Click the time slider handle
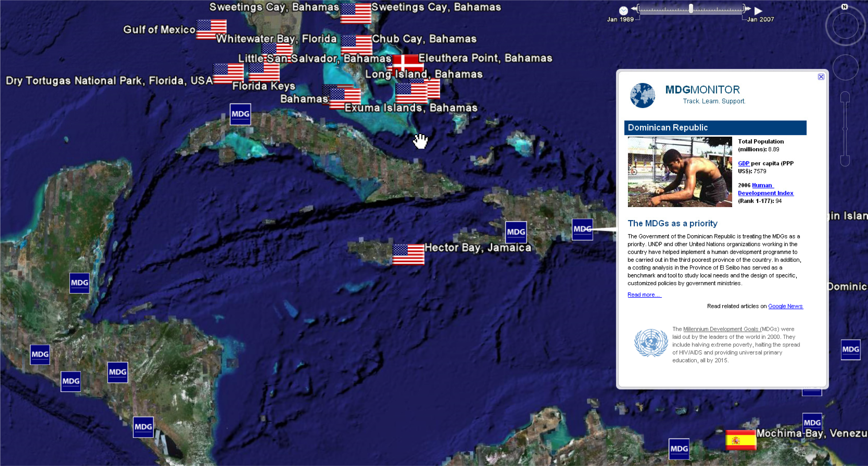The height and width of the screenshot is (466, 868). [x=691, y=9]
